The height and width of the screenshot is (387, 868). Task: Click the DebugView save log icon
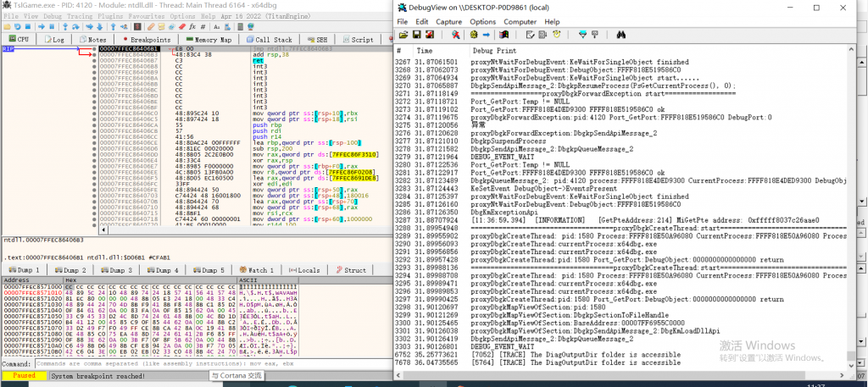coord(417,35)
